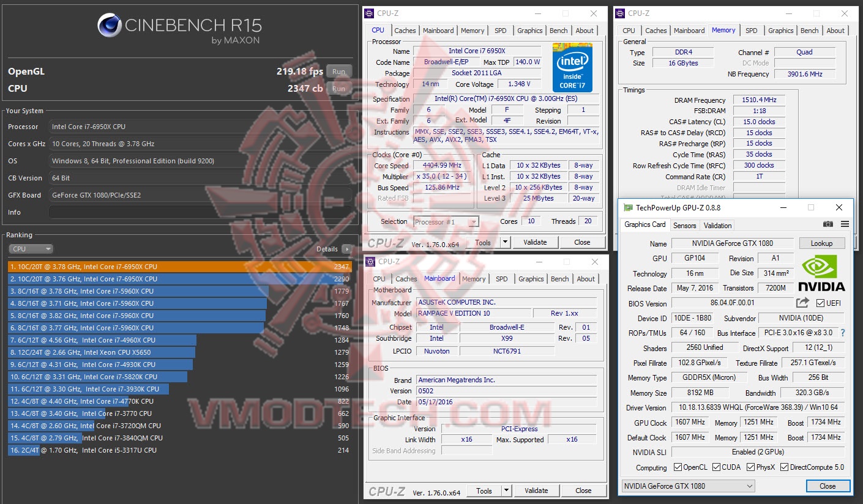Screen dimensions: 863x504
Task: Open the Processor #1 selection dropdown
Action: click(446, 222)
